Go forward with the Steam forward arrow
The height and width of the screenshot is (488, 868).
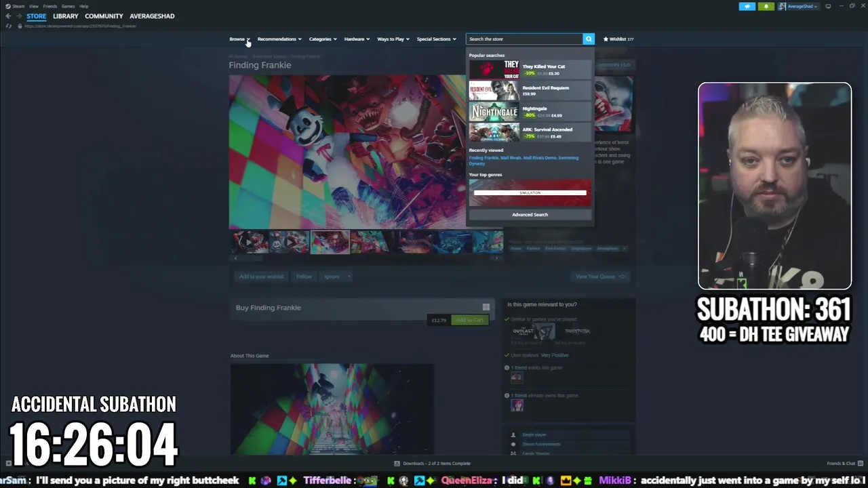[18, 16]
